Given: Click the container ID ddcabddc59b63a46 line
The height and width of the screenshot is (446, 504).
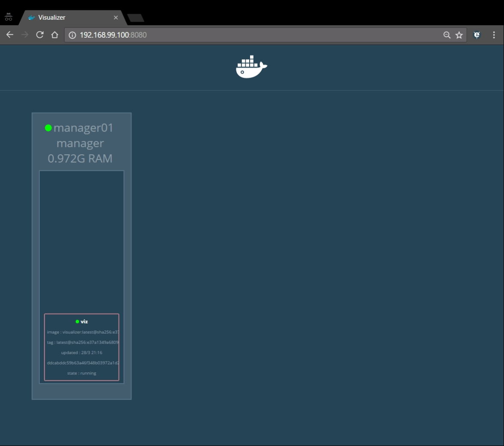Looking at the screenshot, I should tap(83, 363).
